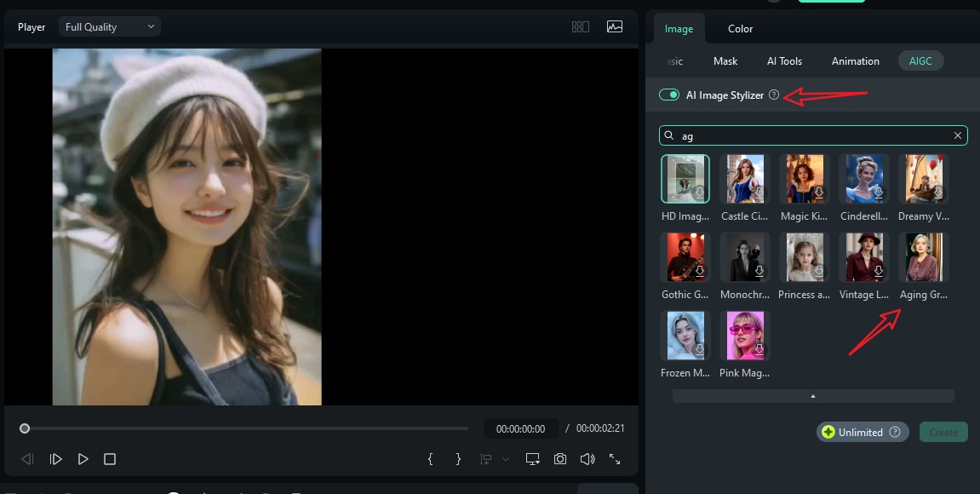980x494 pixels.
Task: Open the video scope waveform icon
Action: click(615, 27)
